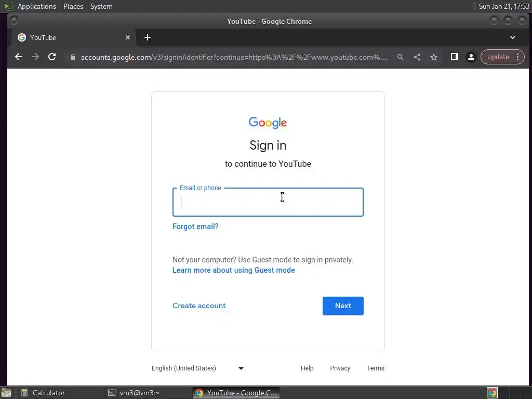
Task: Open the Applications menu
Action: click(x=37, y=6)
